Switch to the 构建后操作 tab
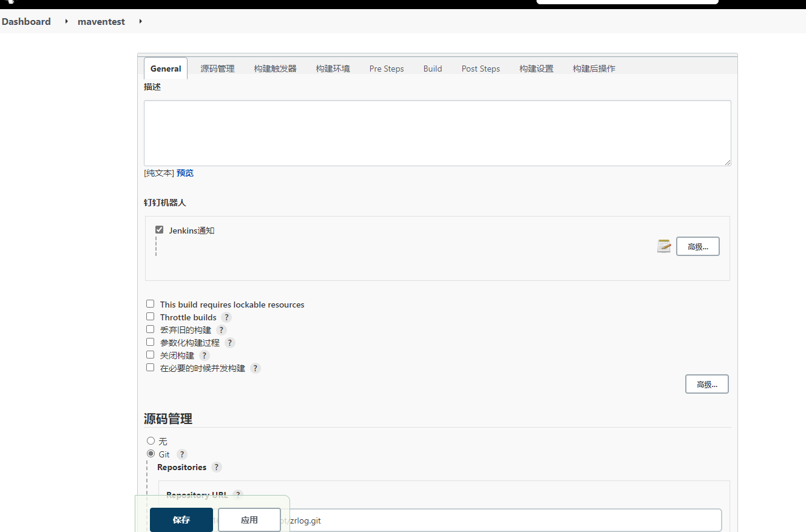The width and height of the screenshot is (806, 532). click(x=594, y=69)
